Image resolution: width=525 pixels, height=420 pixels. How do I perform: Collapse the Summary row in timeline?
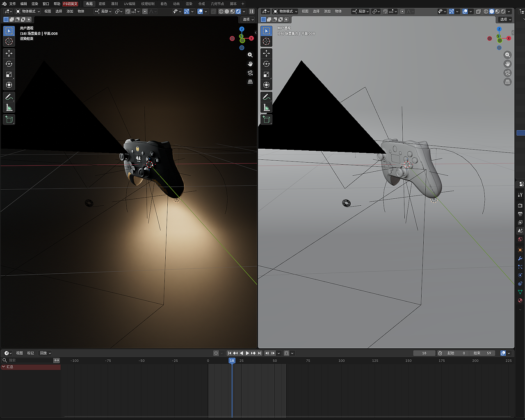(x=4, y=367)
